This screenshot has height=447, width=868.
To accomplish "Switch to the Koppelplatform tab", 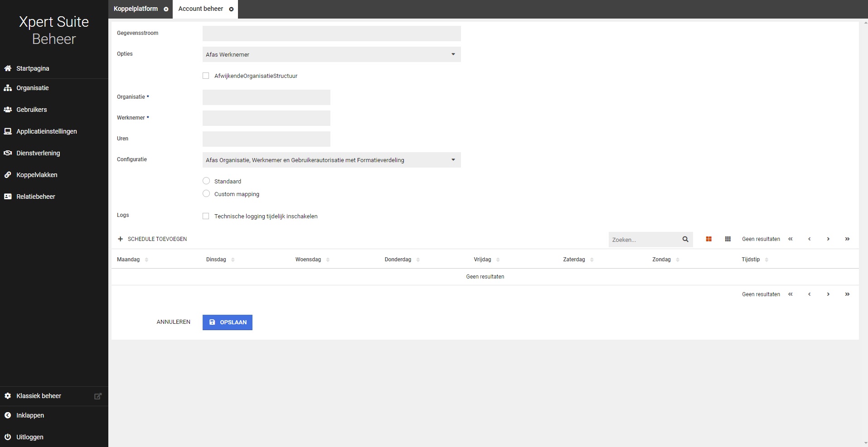I will 136,9.
